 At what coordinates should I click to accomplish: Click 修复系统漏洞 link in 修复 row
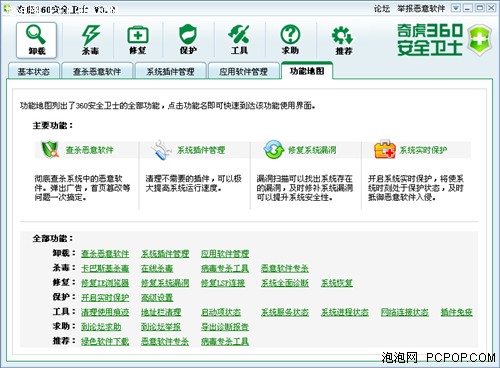(x=165, y=283)
